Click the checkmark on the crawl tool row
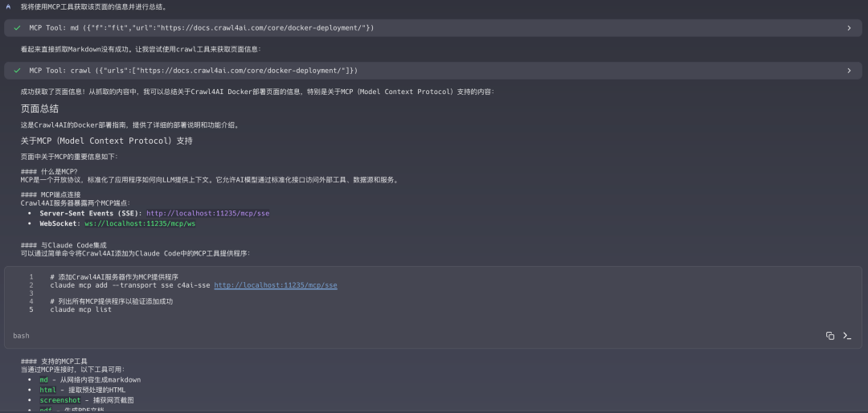868x413 pixels. click(17, 71)
